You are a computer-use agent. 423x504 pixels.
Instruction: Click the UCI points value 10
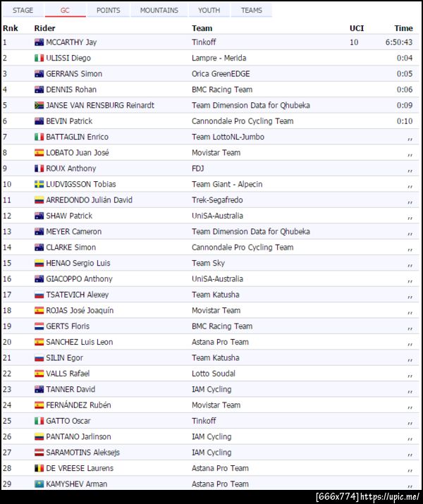click(x=354, y=42)
